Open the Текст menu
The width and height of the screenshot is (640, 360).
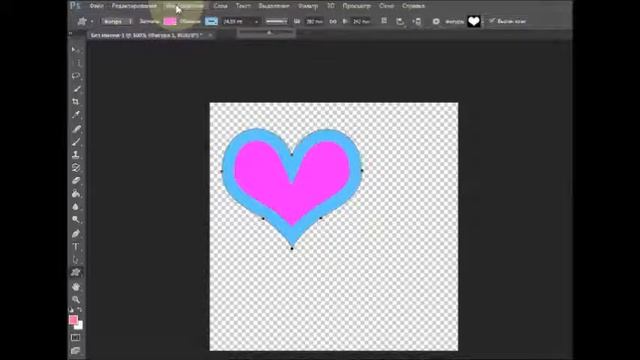[x=243, y=6]
